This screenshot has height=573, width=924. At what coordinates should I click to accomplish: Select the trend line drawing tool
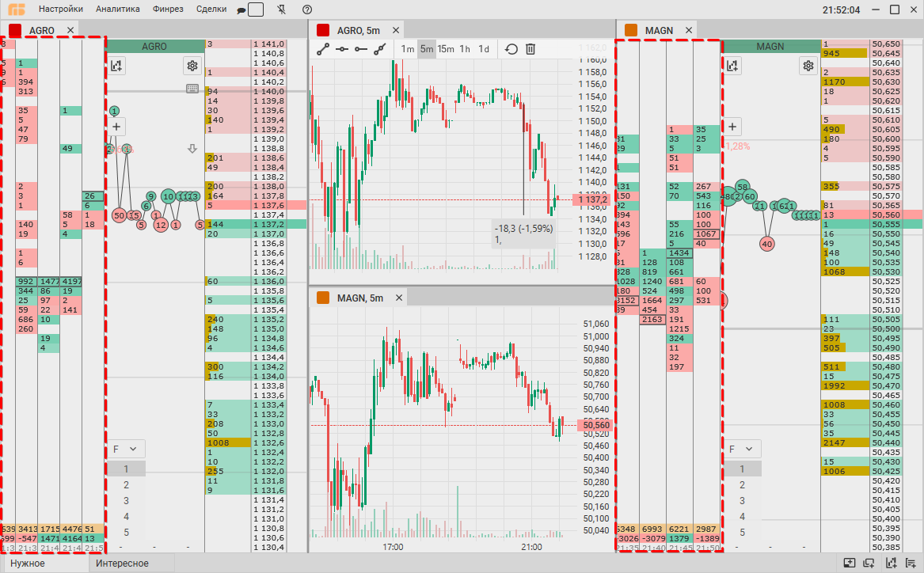(323, 49)
